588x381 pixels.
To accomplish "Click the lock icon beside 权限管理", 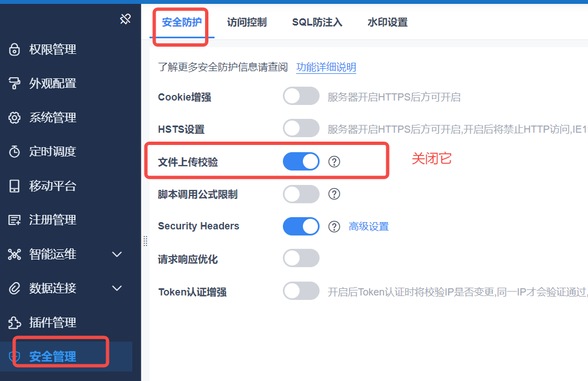I will [14, 49].
